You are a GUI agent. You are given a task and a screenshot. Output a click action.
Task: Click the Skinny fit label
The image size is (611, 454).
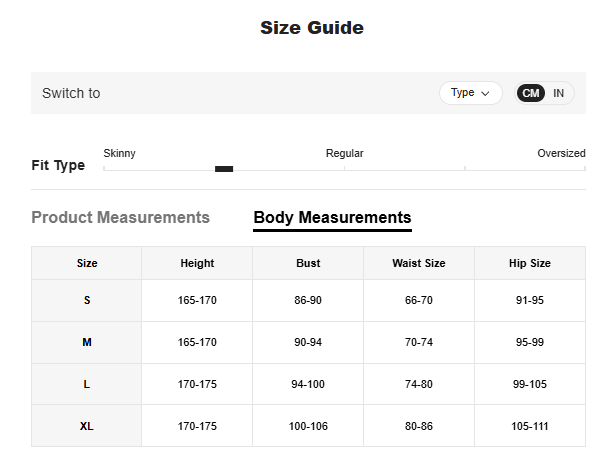[120, 154]
